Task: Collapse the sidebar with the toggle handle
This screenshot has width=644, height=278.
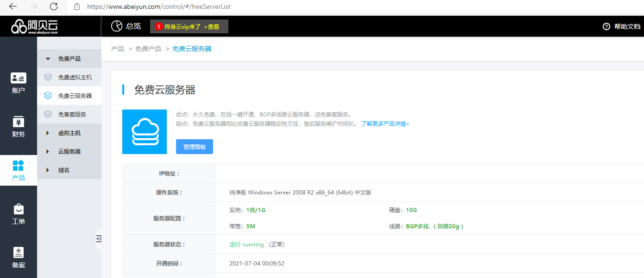Action: click(99, 239)
